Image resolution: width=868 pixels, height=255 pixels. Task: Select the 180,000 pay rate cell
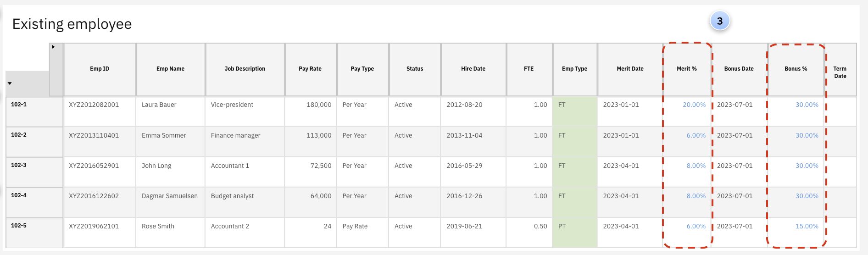(318, 105)
